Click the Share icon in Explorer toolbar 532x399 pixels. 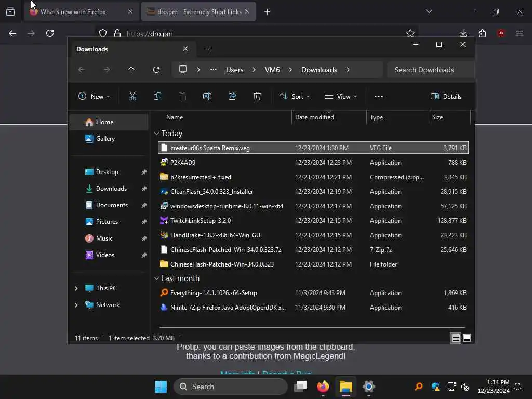point(232,96)
